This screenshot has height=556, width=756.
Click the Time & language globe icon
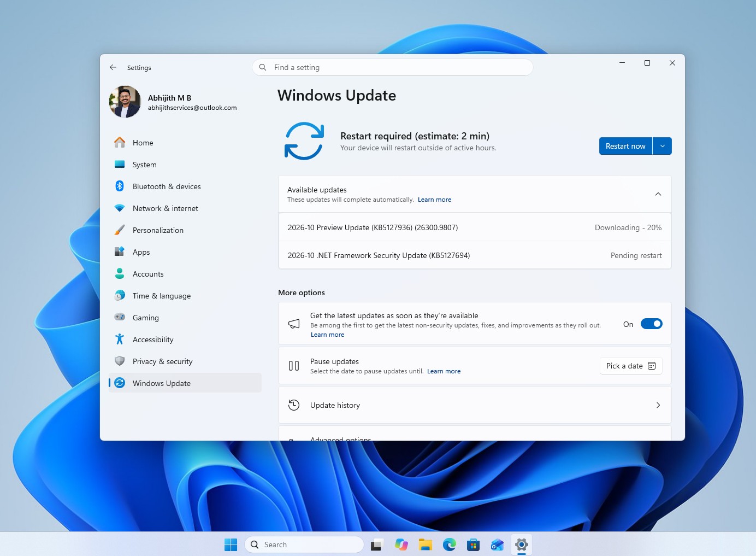click(120, 296)
